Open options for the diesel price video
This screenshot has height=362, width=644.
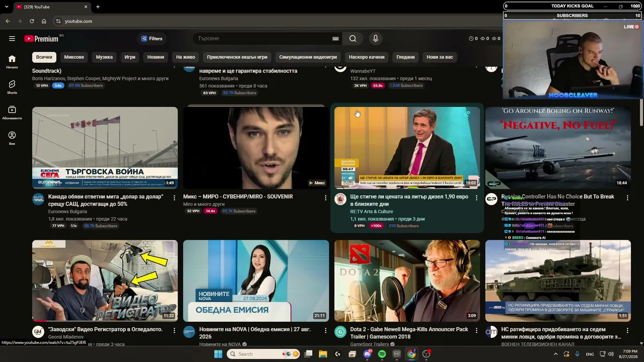pyautogui.click(x=476, y=198)
